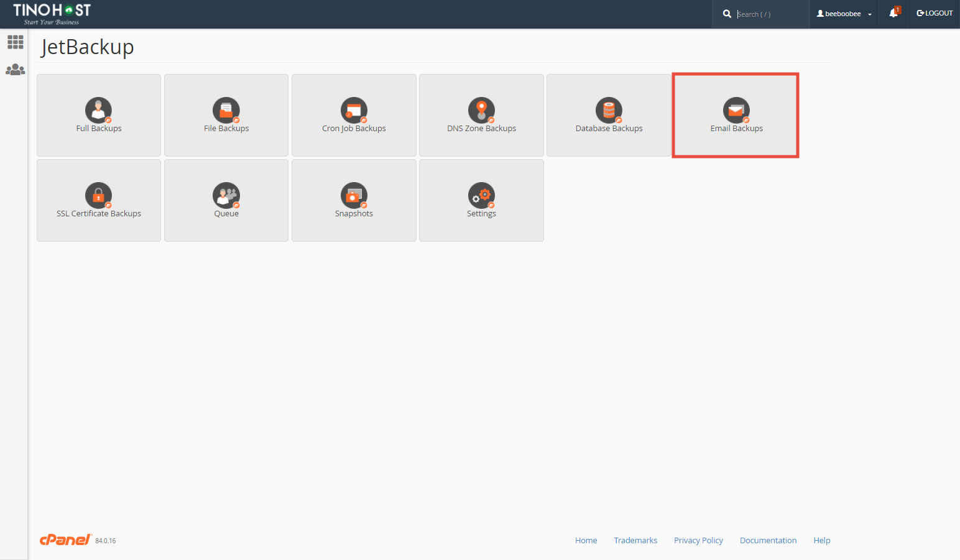Screen dimensions: 960x560
Task: Open the DNS Zone Backups icon
Action: [x=482, y=111]
